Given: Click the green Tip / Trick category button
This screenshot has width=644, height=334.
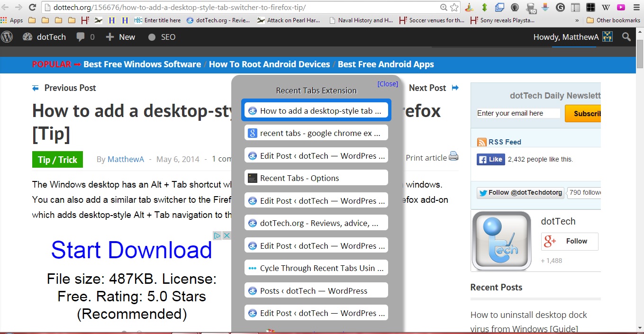Looking at the screenshot, I should [x=57, y=160].
